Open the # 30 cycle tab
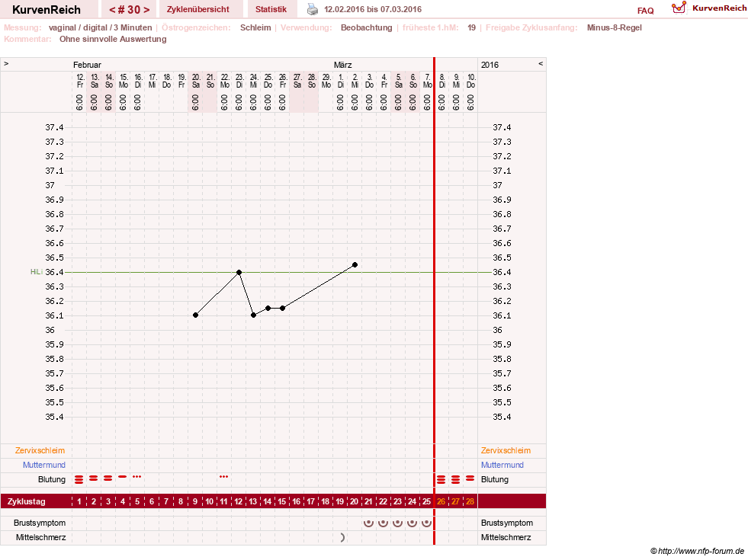748x560 pixels. [x=130, y=10]
